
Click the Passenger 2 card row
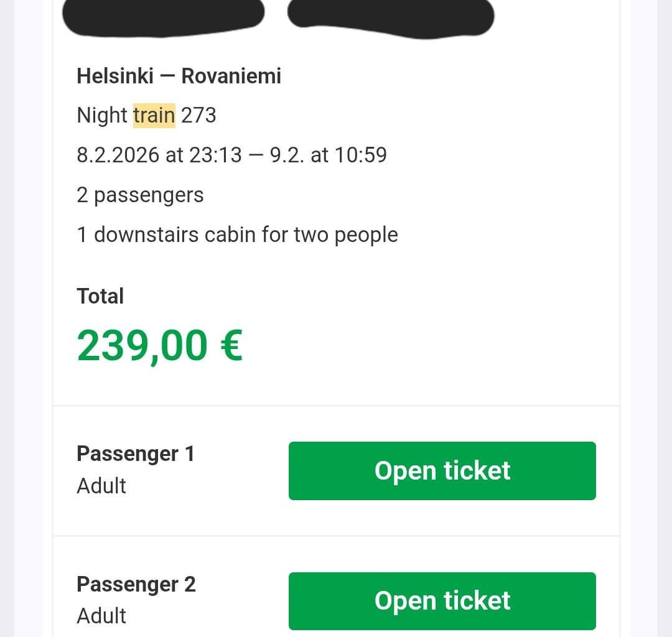point(336,597)
